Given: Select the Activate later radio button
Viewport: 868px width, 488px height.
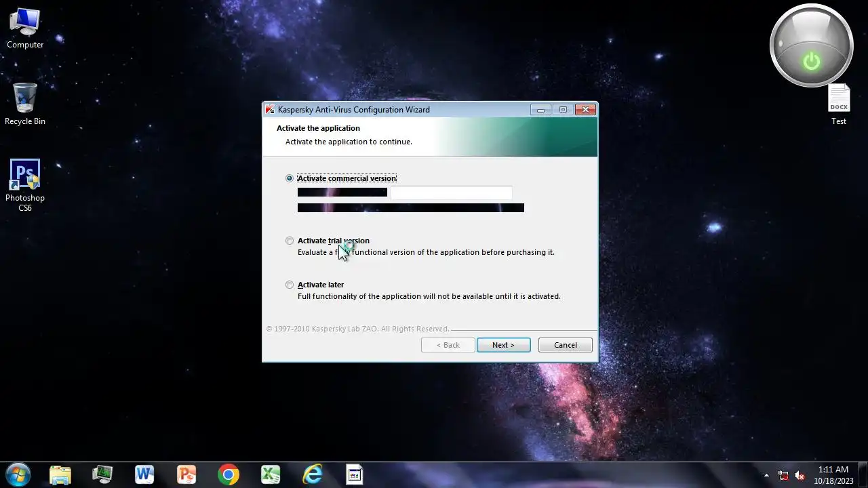Looking at the screenshot, I should coord(290,285).
